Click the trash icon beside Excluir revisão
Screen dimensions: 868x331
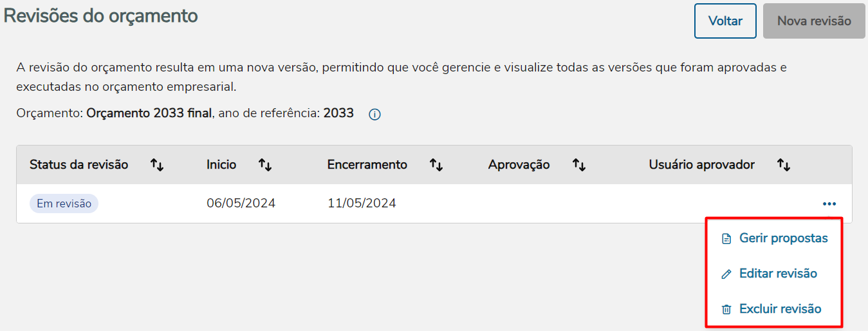[x=726, y=309]
